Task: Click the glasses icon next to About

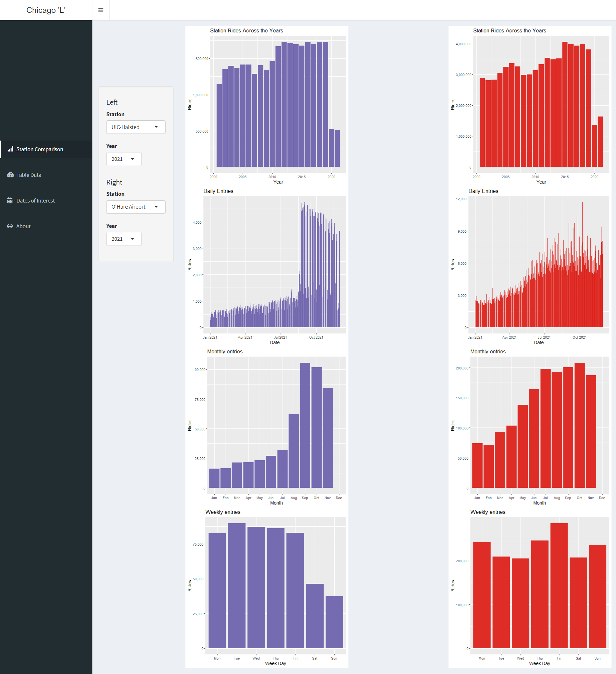Action: 10,226
